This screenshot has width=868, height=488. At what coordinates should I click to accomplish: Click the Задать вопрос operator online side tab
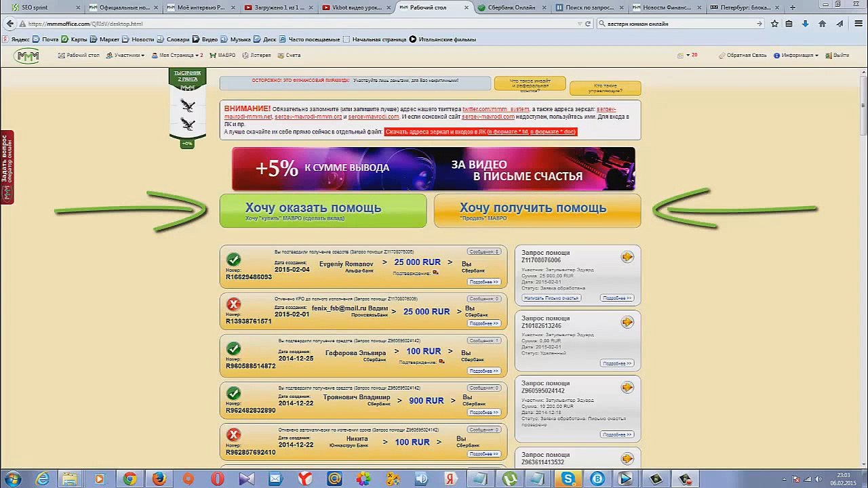pyautogui.click(x=7, y=167)
